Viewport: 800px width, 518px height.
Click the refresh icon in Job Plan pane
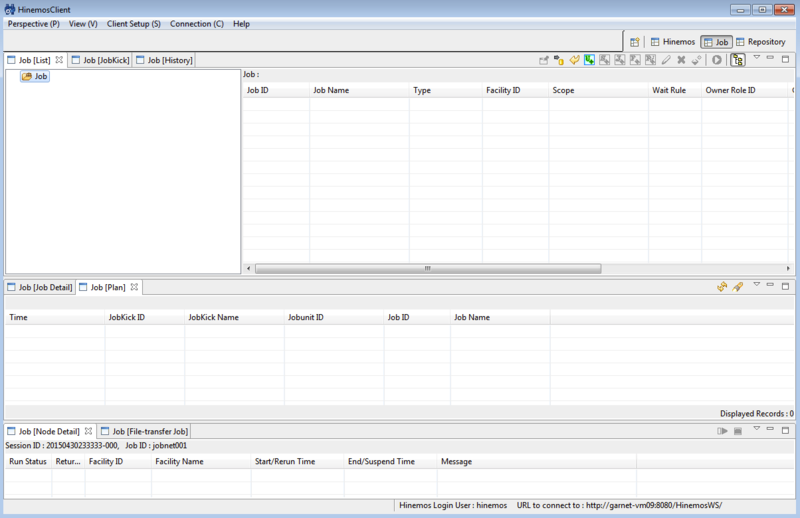[x=722, y=287]
